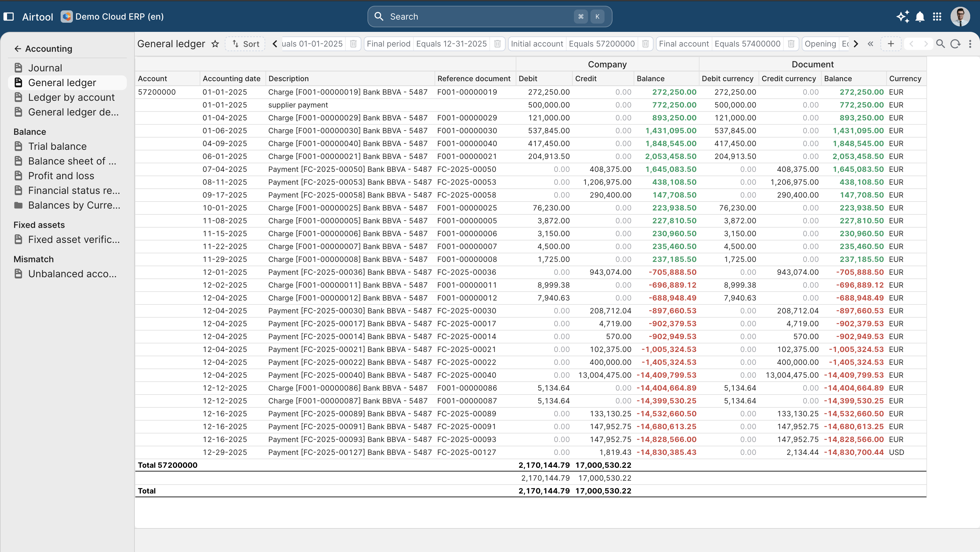Edit the Equals 12-31-2025 filter value

[451, 44]
